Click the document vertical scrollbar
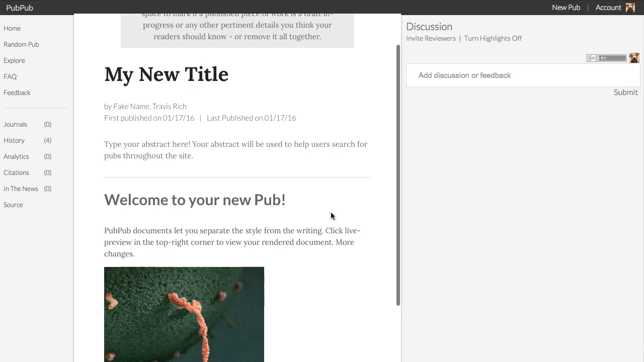 click(x=398, y=175)
